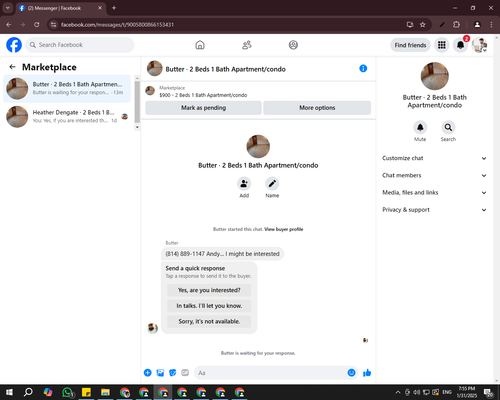
Task: Open a new browser tab
Action: 114,8
